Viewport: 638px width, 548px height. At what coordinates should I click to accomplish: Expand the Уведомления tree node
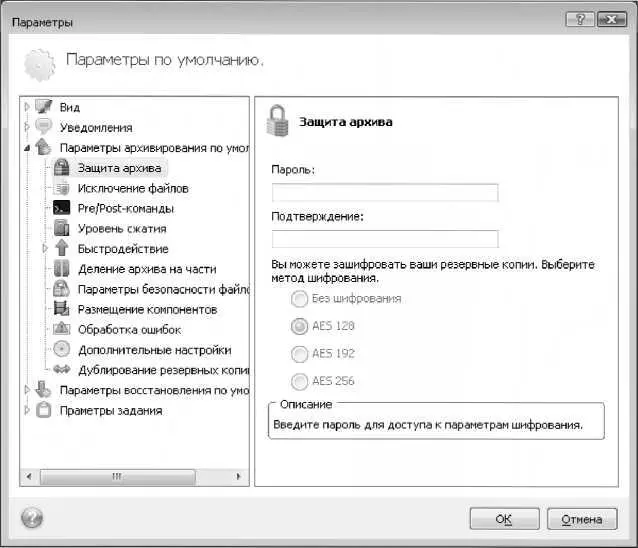27,127
